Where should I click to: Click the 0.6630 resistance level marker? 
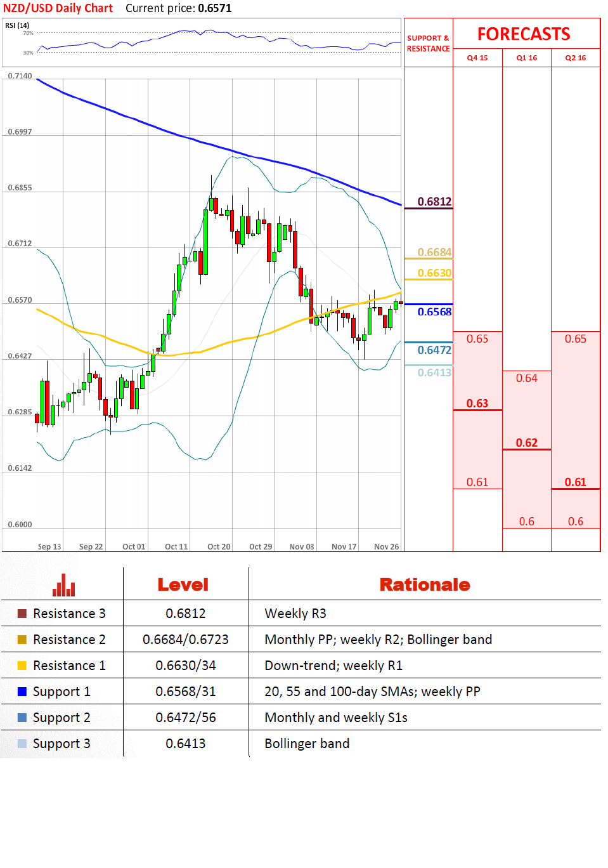click(434, 273)
